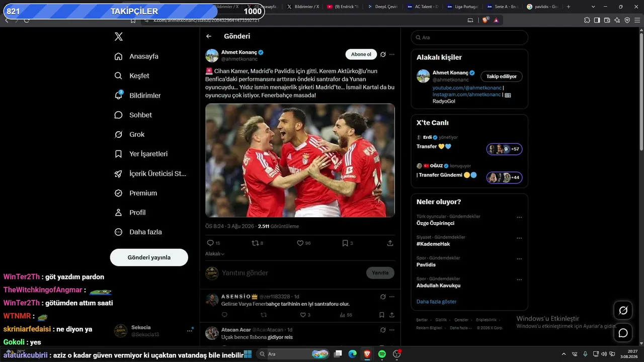The width and height of the screenshot is (644, 362).
Task: Open the Benfica players photo
Action: 300,160
